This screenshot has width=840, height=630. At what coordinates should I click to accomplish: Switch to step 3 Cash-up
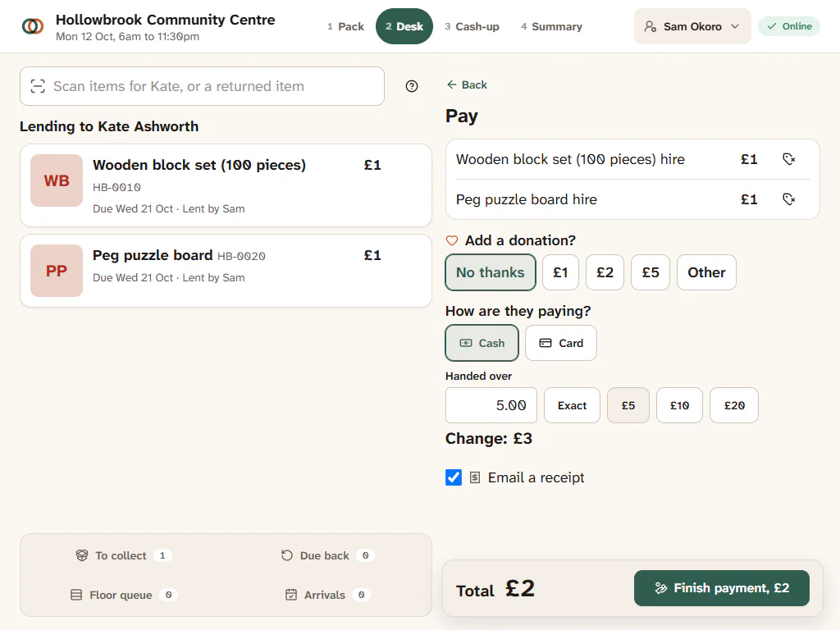pyautogui.click(x=472, y=26)
